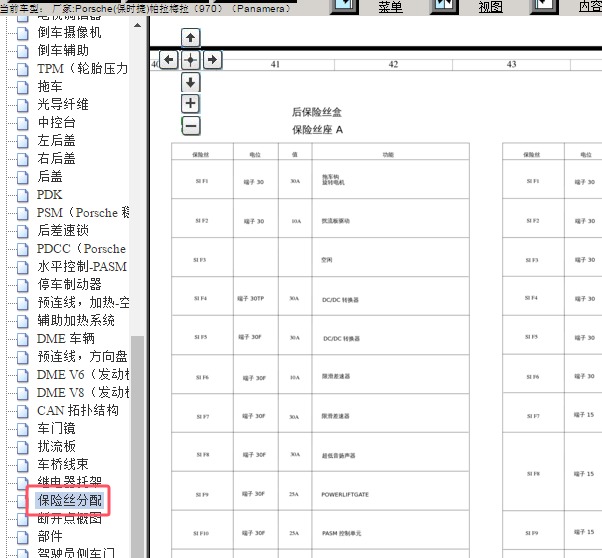Click document icon beside 停车制动器

point(23,285)
